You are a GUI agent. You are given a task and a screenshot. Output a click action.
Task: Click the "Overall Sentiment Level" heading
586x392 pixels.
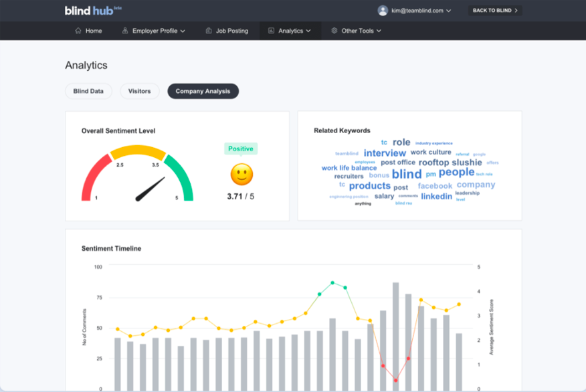coord(118,131)
